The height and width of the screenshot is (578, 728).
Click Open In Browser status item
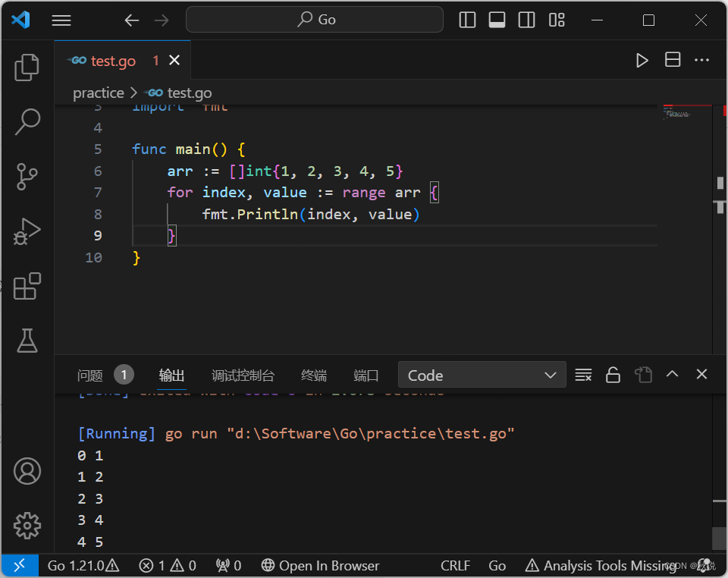(320, 565)
